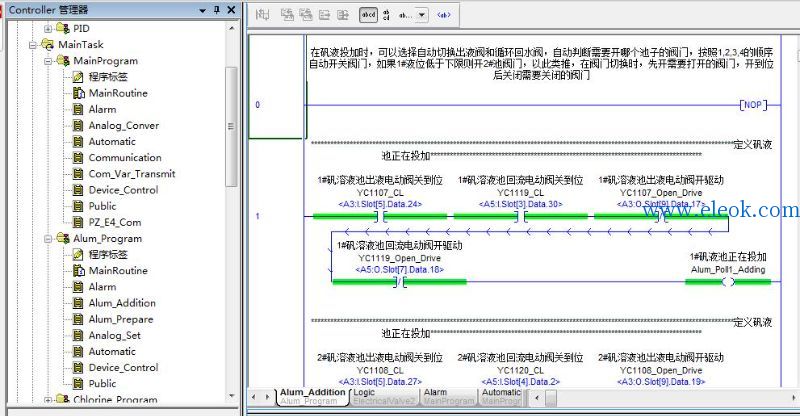This screenshot has height=416, width=800.
Task: Collapse the Alum_Program tree node
Action: 48,238
